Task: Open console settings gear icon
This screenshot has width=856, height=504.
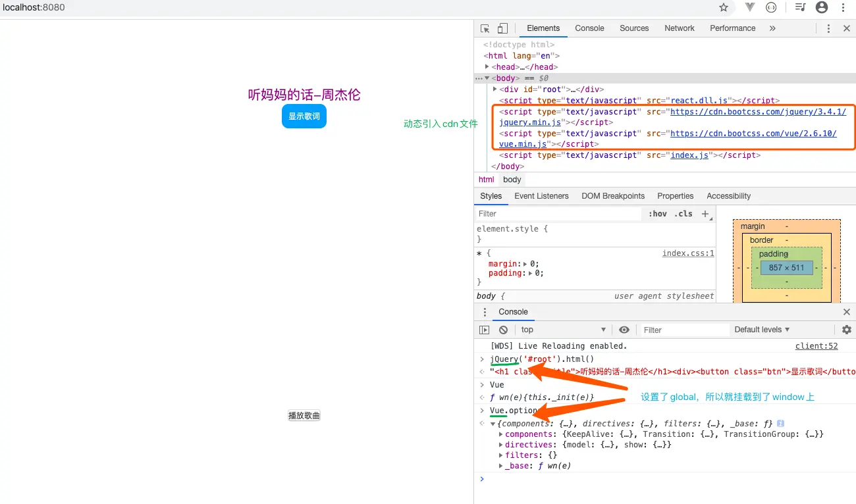Action: tap(847, 330)
